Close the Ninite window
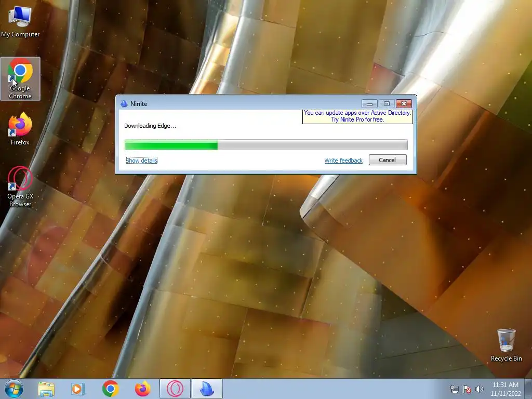The image size is (532, 399). click(x=404, y=103)
